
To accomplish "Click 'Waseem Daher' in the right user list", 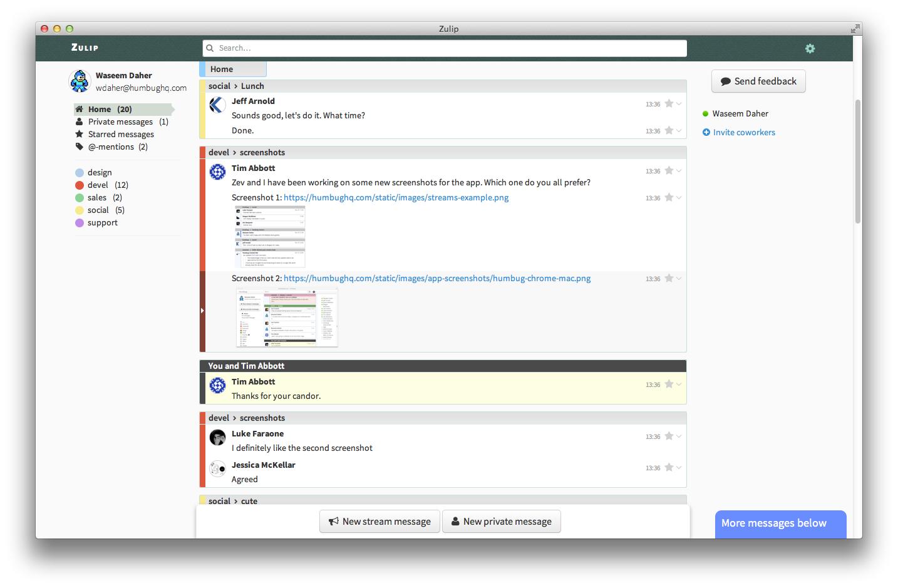I will tap(740, 113).
